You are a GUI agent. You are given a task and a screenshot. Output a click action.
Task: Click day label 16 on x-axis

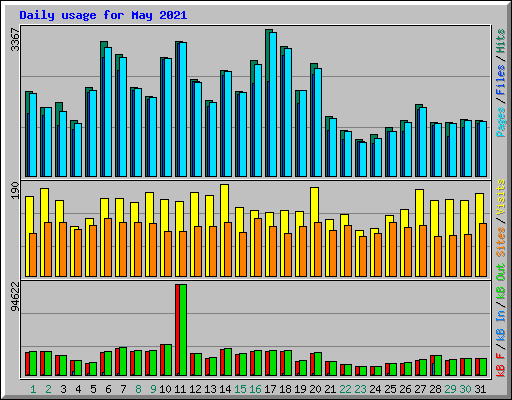(255, 389)
